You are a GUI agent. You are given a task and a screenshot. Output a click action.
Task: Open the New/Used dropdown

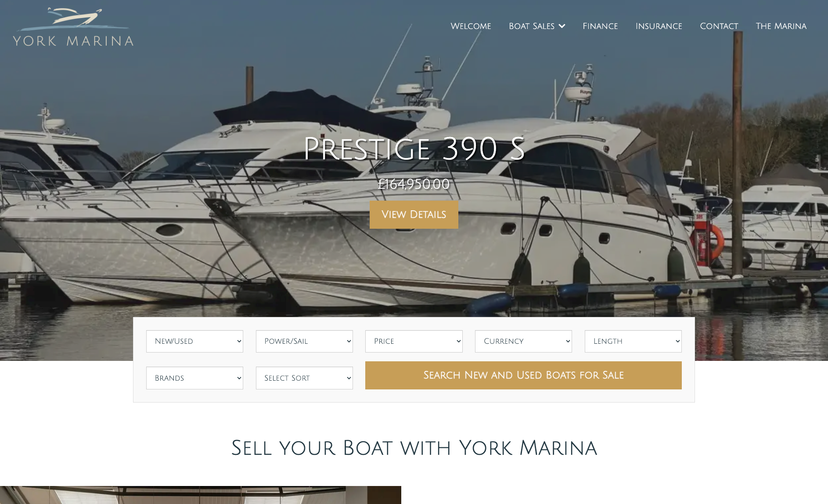click(194, 341)
